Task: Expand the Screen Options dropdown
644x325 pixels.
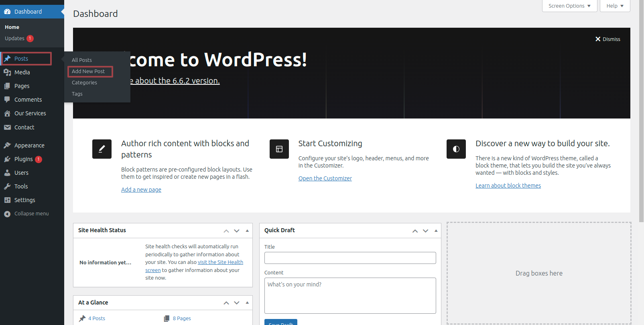Action: coord(569,6)
